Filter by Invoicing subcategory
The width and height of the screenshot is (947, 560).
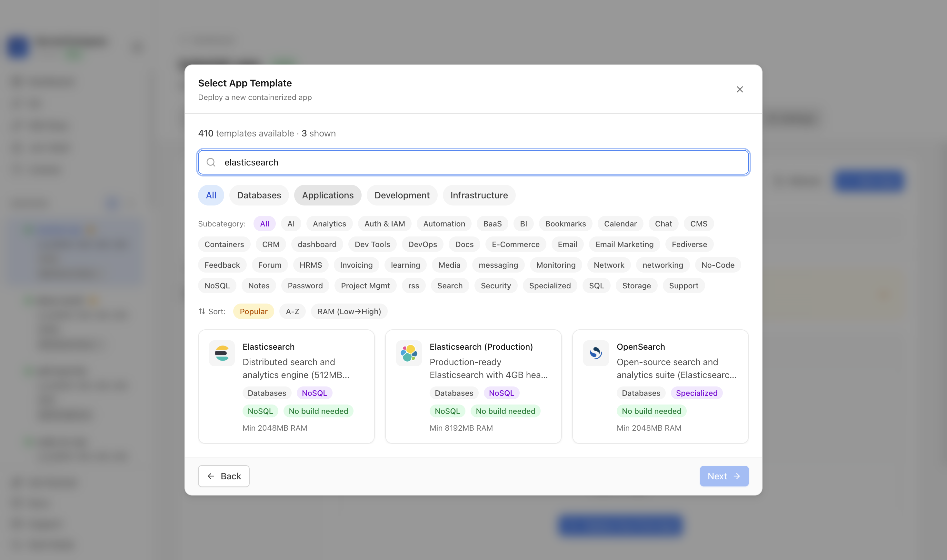tap(356, 265)
